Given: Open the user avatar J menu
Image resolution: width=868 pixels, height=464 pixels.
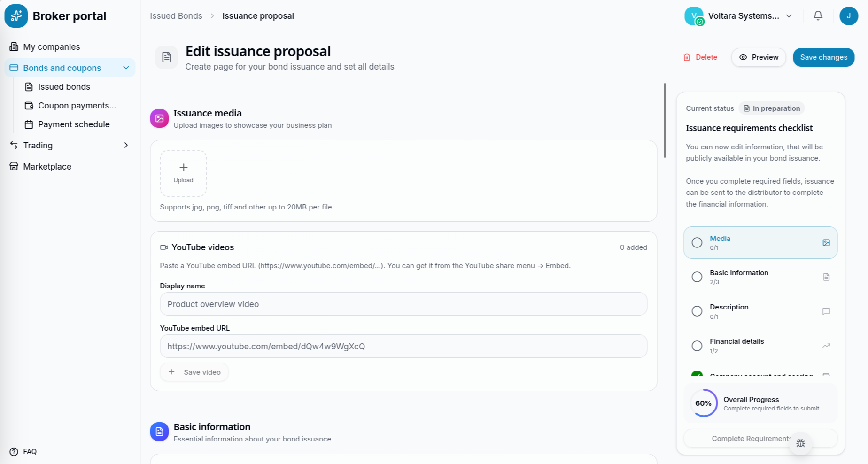Looking at the screenshot, I should (849, 16).
